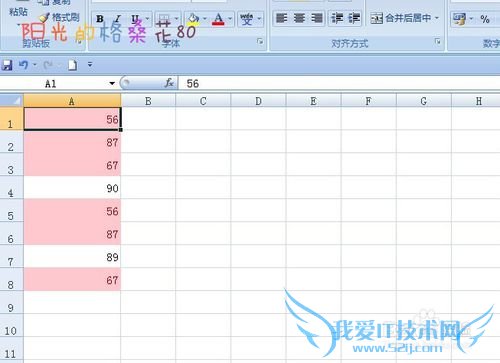500x363 pixels.
Task: Click the fill color paint bucket
Action: pos(193,19)
